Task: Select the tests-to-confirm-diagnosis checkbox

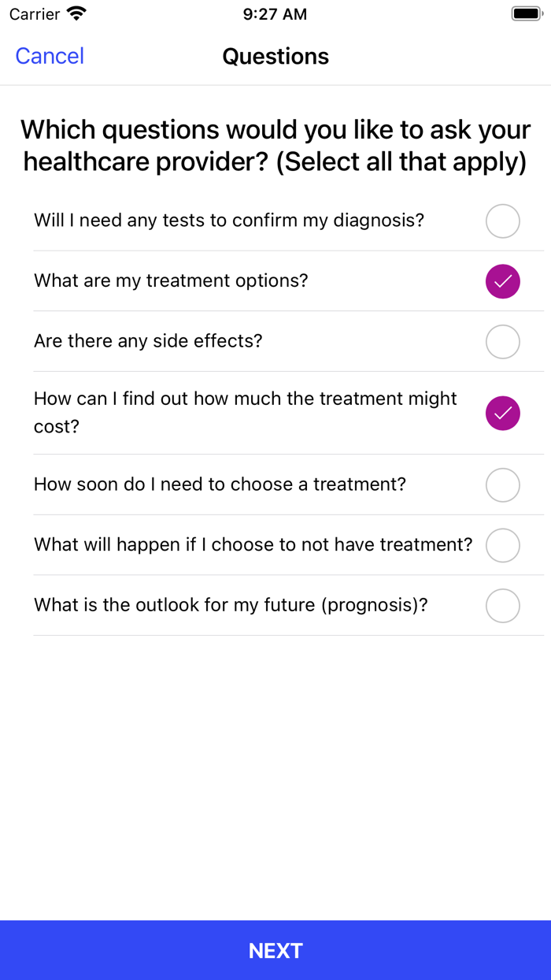Action: [502, 221]
